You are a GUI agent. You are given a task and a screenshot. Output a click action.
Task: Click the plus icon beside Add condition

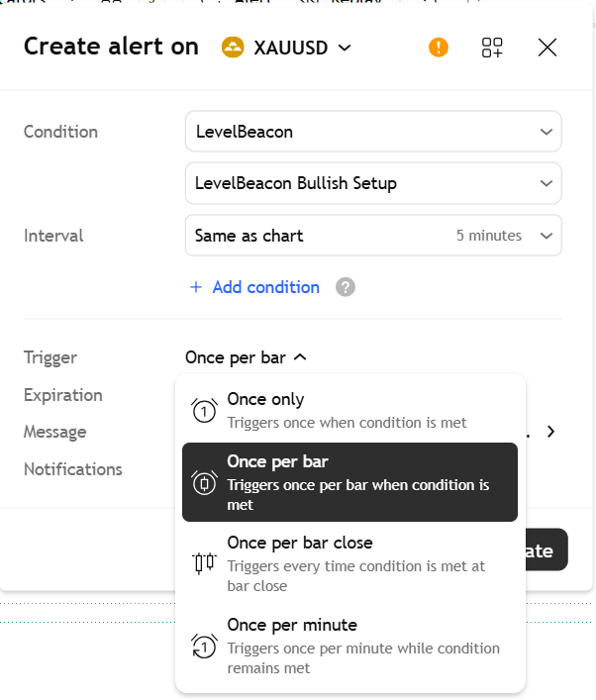[196, 287]
